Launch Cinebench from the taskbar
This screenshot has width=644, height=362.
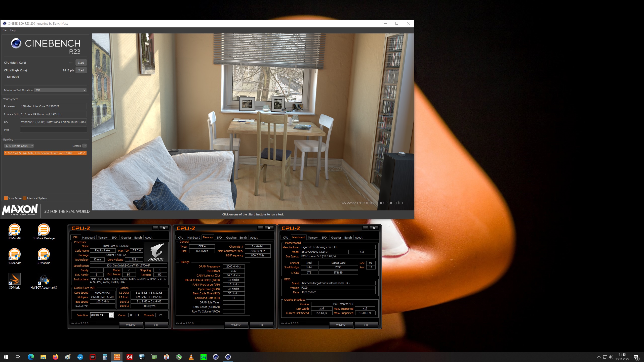coord(228,357)
